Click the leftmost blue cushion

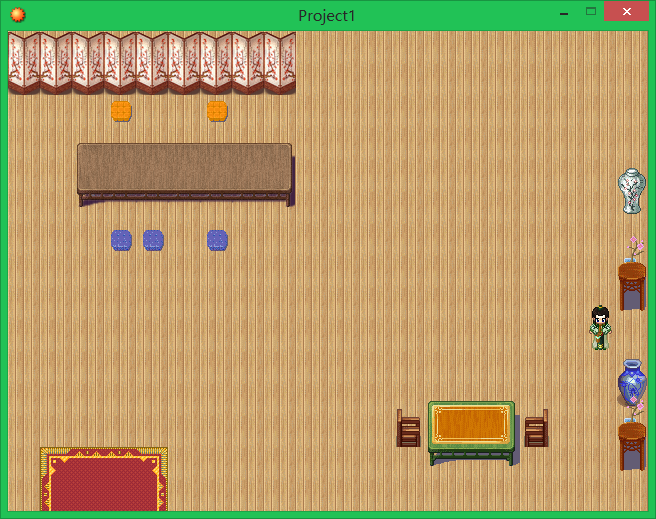(x=121, y=240)
